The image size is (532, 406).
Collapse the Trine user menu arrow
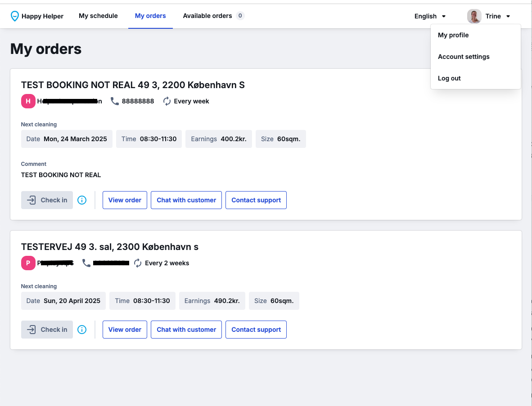(508, 16)
